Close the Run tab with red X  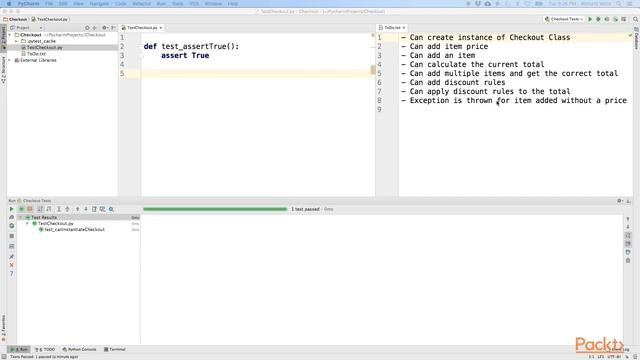[11, 265]
